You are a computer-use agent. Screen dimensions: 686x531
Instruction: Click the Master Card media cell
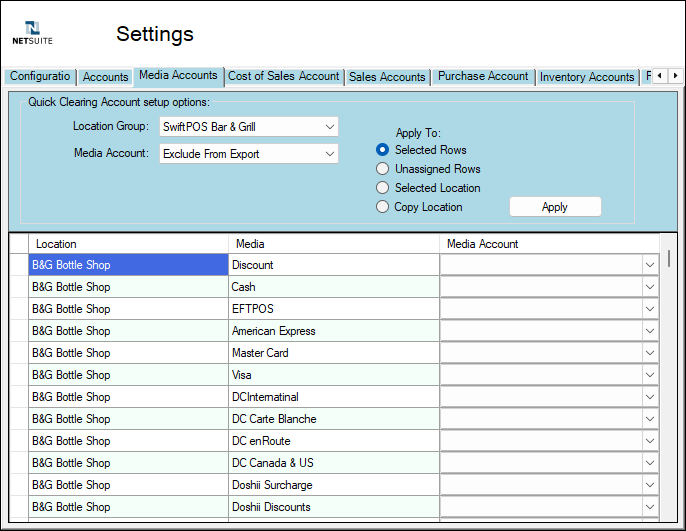click(334, 353)
